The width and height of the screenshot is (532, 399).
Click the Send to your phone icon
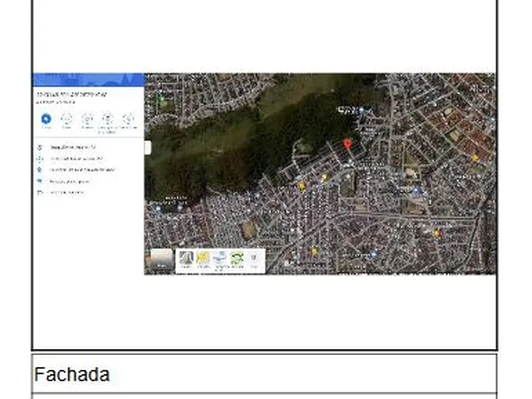tap(108, 120)
